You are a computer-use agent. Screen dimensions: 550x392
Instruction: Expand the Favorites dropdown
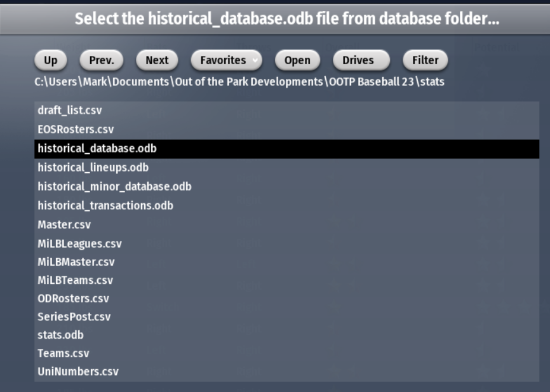tap(226, 60)
